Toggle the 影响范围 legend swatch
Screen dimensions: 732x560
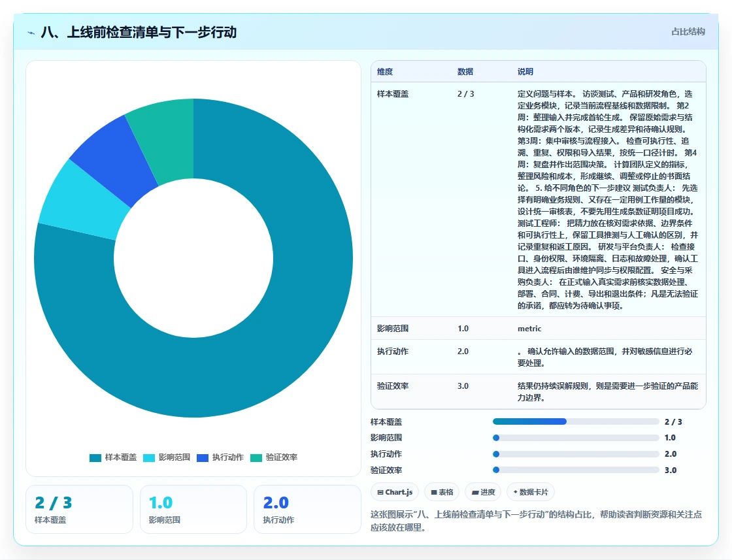[x=149, y=458]
